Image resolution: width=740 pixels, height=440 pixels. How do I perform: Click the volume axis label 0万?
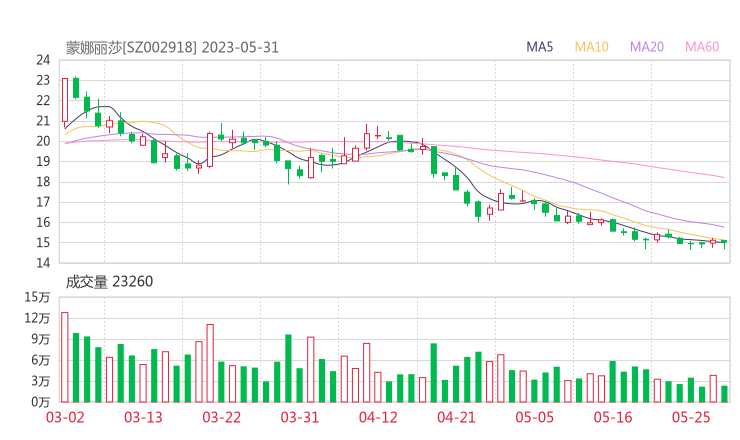pos(41,402)
